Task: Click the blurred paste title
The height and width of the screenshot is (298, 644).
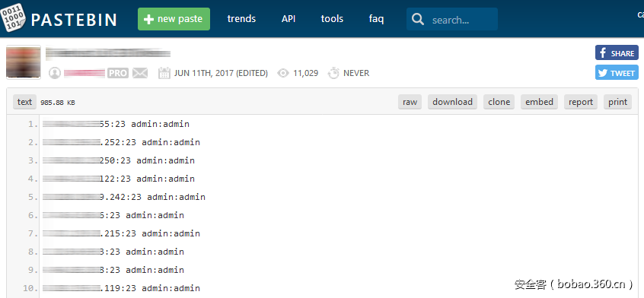Action: coord(107,53)
